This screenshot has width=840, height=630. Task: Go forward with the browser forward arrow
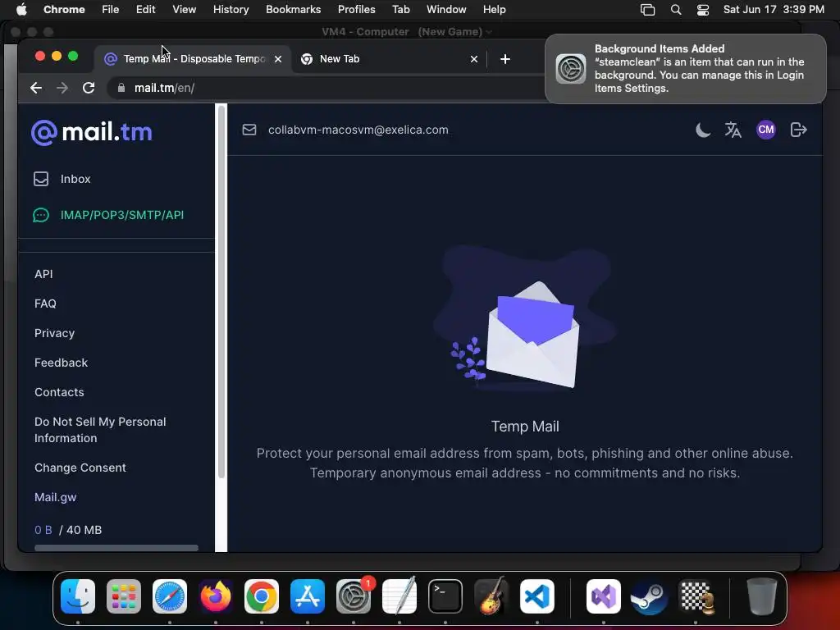pyautogui.click(x=62, y=88)
